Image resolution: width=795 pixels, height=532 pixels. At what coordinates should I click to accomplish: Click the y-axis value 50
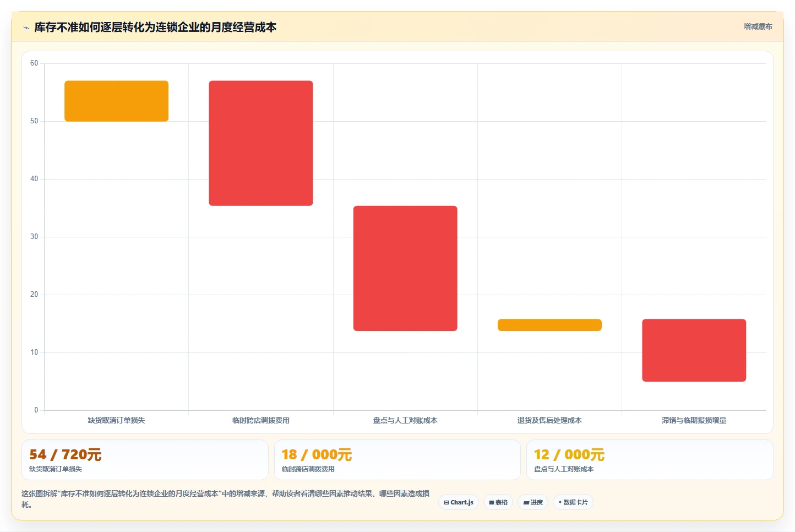click(34, 121)
